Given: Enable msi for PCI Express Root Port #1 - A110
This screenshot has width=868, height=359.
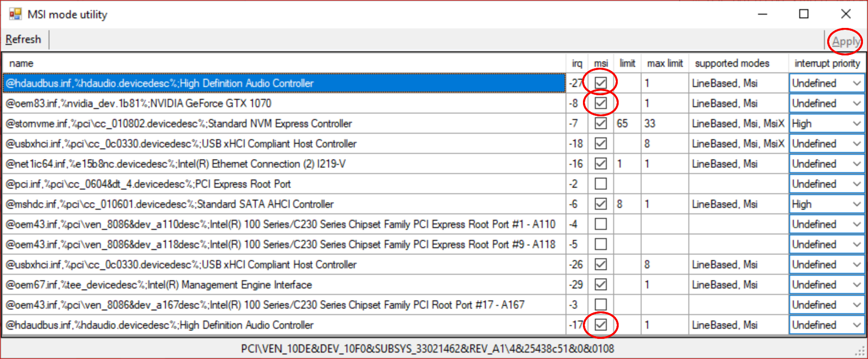Looking at the screenshot, I should (600, 224).
